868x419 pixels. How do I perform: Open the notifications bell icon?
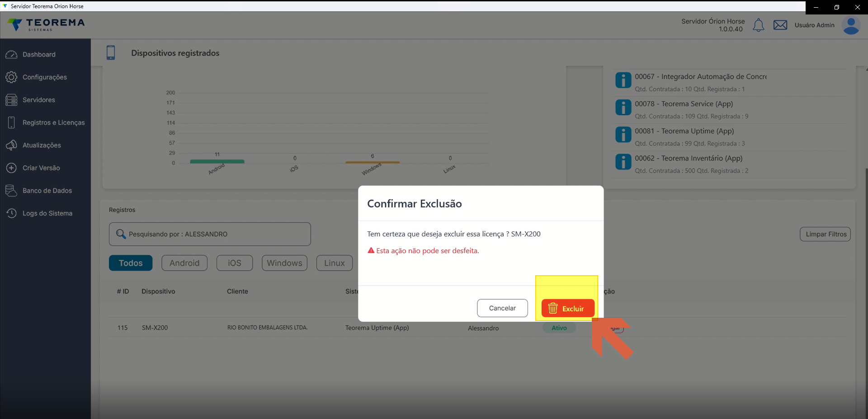[x=758, y=25]
